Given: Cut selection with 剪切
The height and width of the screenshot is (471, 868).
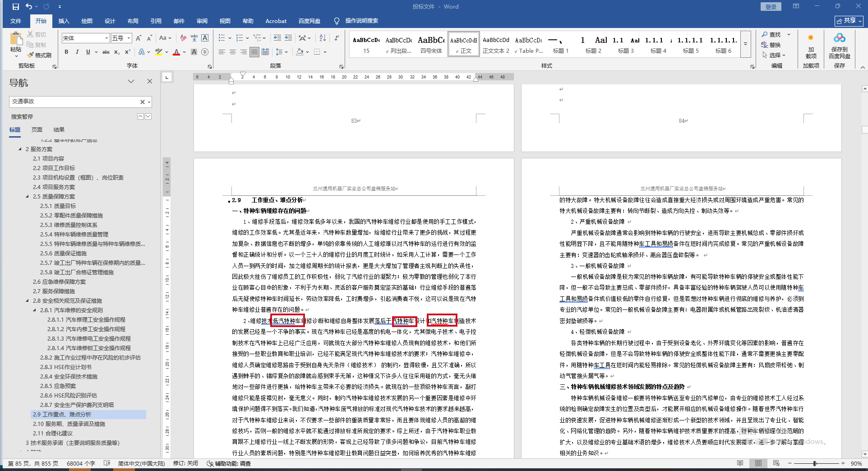Looking at the screenshot, I should (37, 34).
